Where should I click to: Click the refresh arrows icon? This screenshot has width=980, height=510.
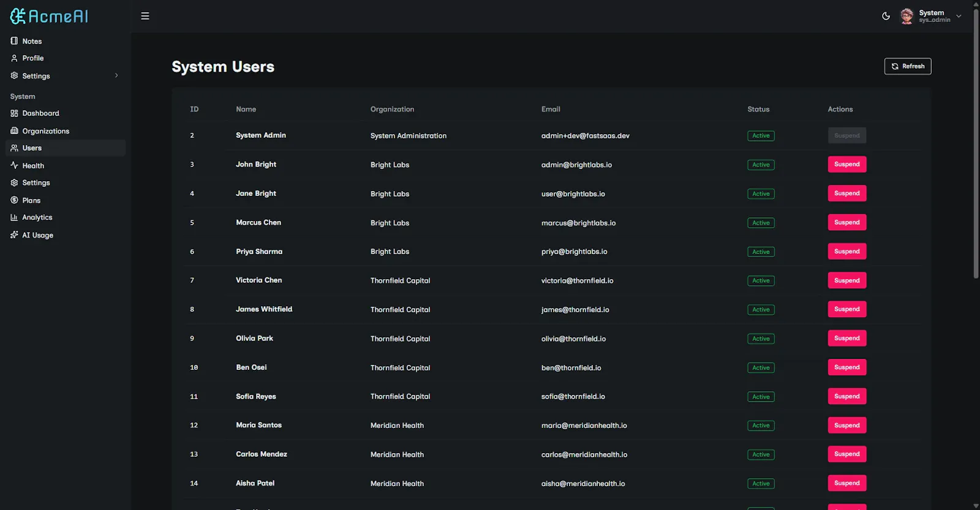click(x=895, y=66)
